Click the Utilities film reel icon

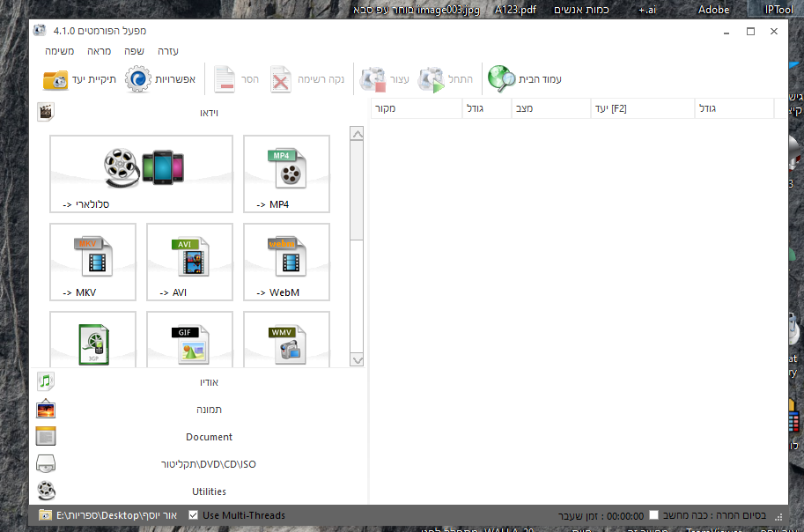pos(46,491)
